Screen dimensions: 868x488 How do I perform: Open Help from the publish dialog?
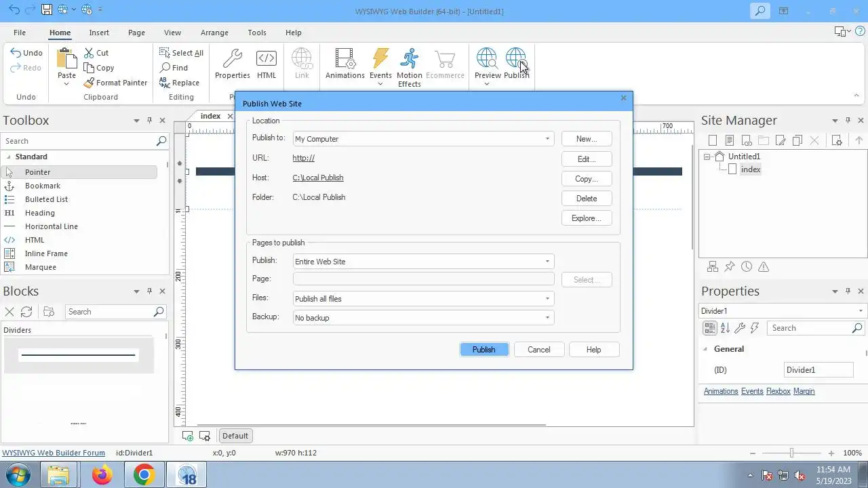coord(593,350)
